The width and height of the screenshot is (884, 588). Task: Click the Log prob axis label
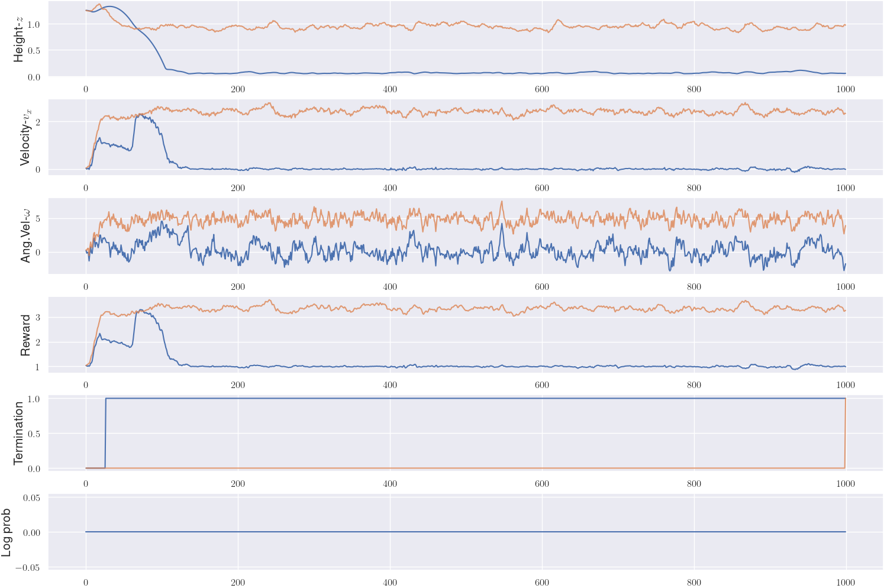click(7, 532)
